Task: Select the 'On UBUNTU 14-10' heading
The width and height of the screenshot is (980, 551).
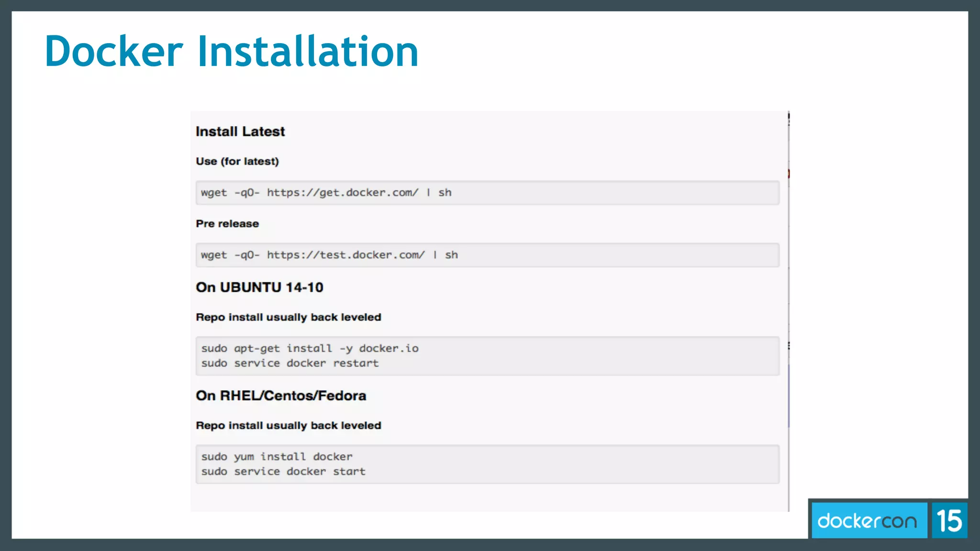Action: (x=259, y=287)
